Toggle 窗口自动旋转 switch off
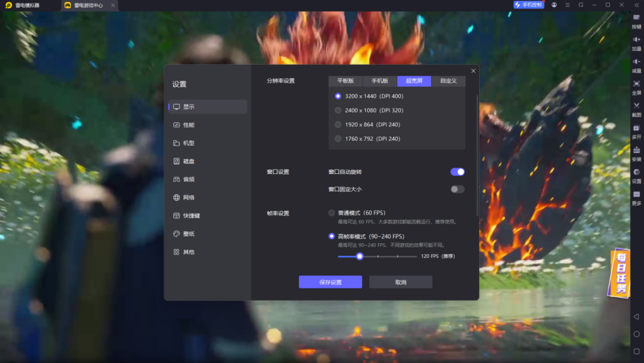The width and height of the screenshot is (644, 363). point(458,172)
